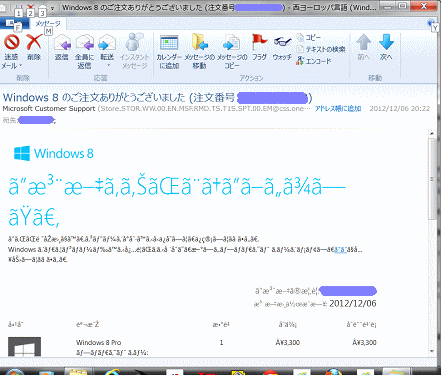Click the 迷惑メール junk mail icon
Screen dimensions: 441x376
click(11, 43)
